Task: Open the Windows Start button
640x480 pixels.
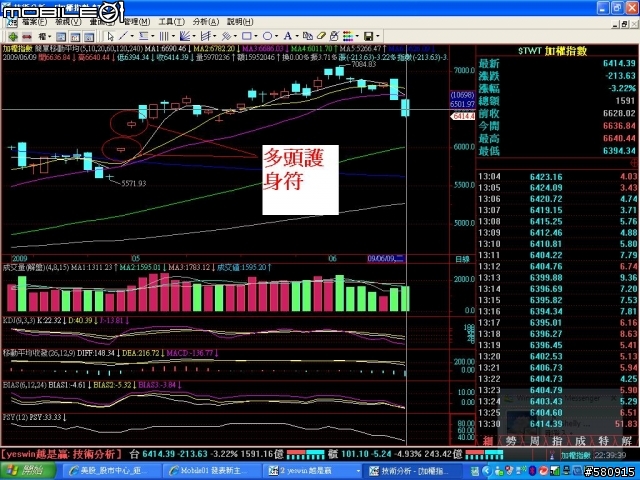Action: click(28, 471)
